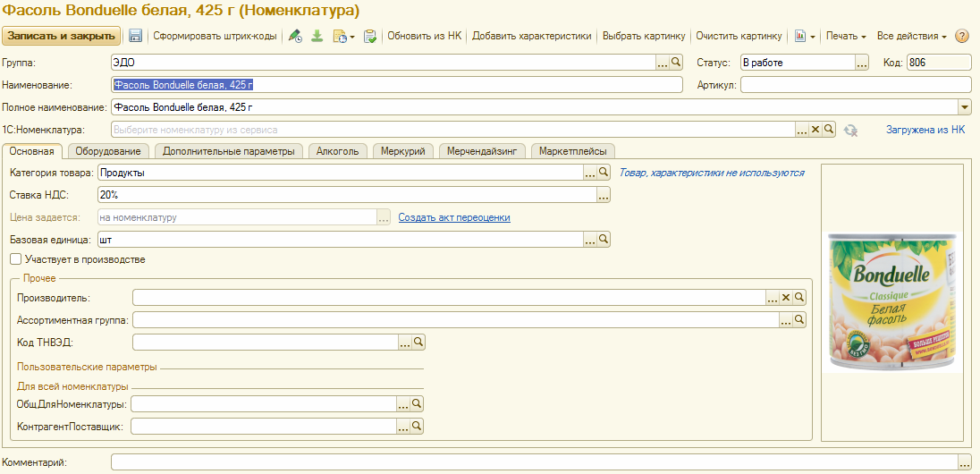Open Комментарий field ellipsis button
This screenshot has width=980, height=474.
click(966, 462)
